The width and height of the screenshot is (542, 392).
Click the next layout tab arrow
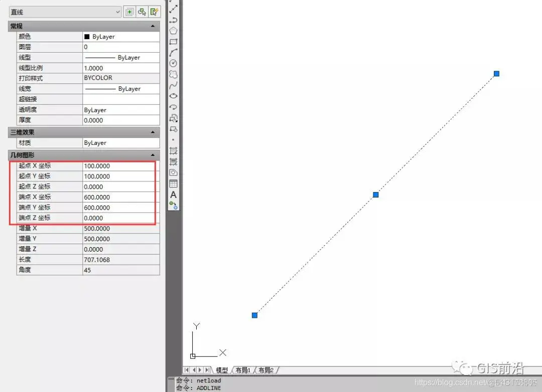pos(200,370)
